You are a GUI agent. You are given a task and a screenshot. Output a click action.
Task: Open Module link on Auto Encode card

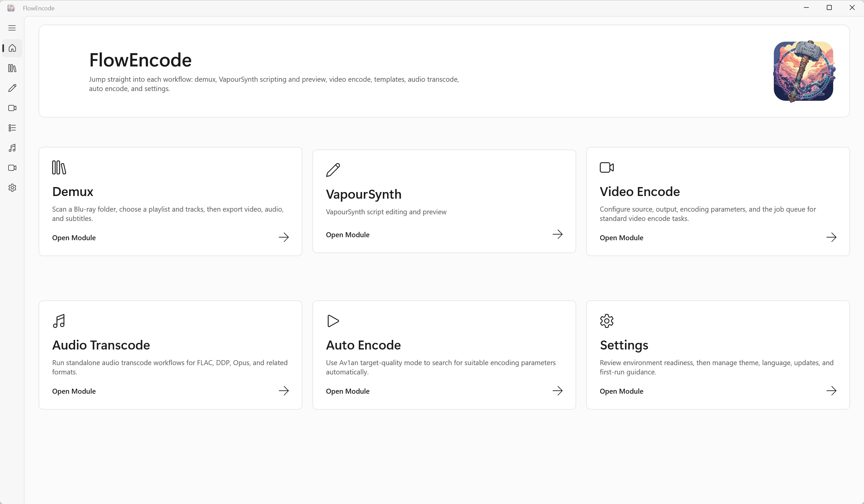click(348, 391)
